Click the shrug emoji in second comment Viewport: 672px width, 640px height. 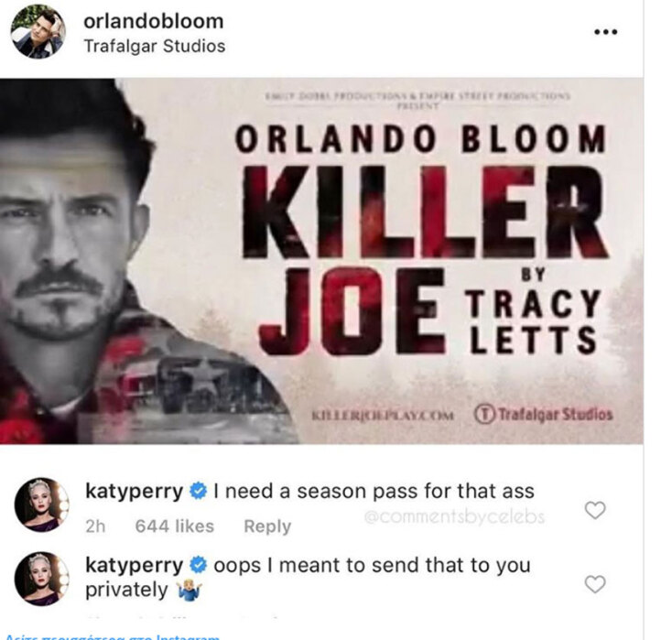[x=189, y=591]
